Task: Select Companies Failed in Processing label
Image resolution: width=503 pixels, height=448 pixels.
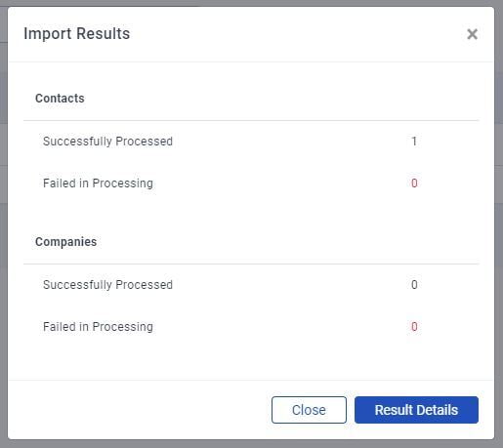Action: tap(98, 327)
